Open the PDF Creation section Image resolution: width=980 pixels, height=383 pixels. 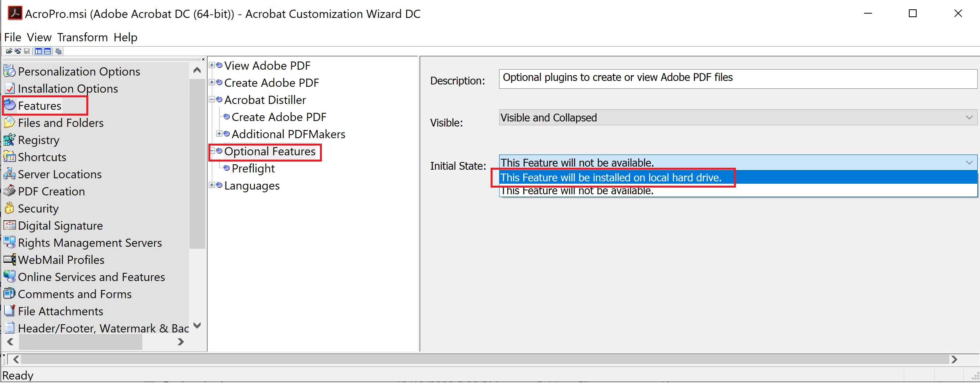[x=51, y=191]
